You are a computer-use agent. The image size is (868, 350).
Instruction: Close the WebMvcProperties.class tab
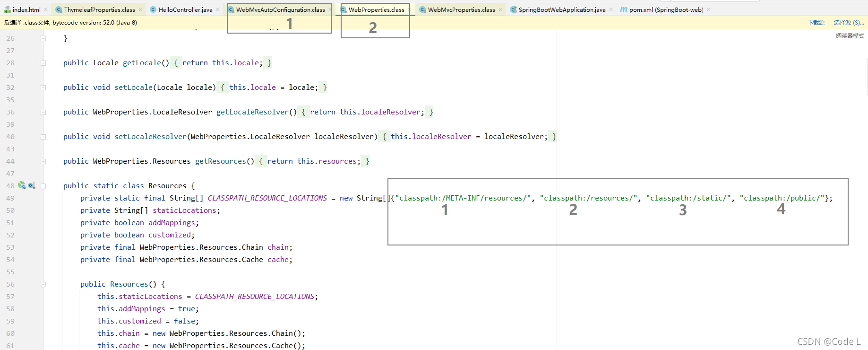pos(500,9)
